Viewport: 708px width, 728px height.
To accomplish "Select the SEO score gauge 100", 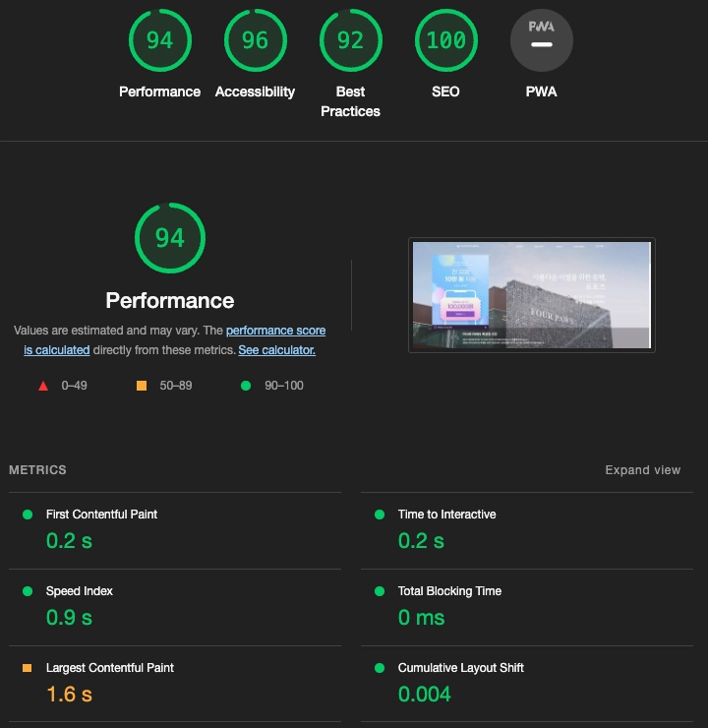I will click(x=445, y=40).
